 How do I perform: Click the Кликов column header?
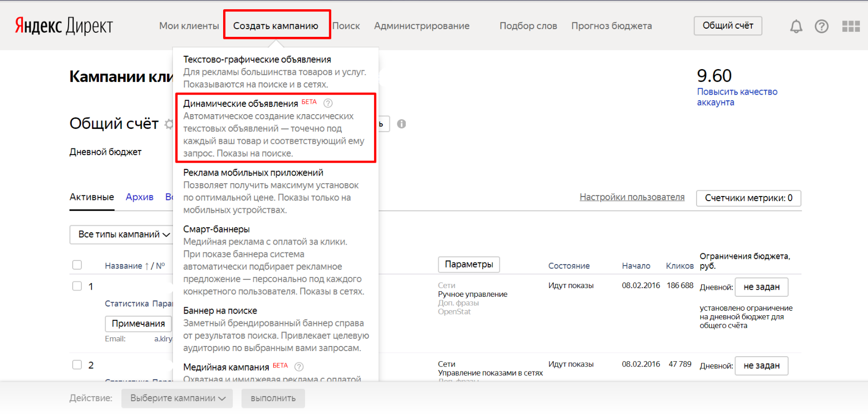[x=680, y=266]
